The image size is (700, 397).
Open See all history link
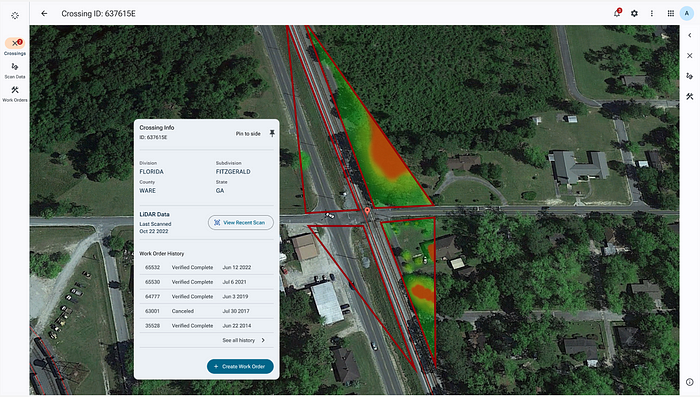pyautogui.click(x=238, y=340)
